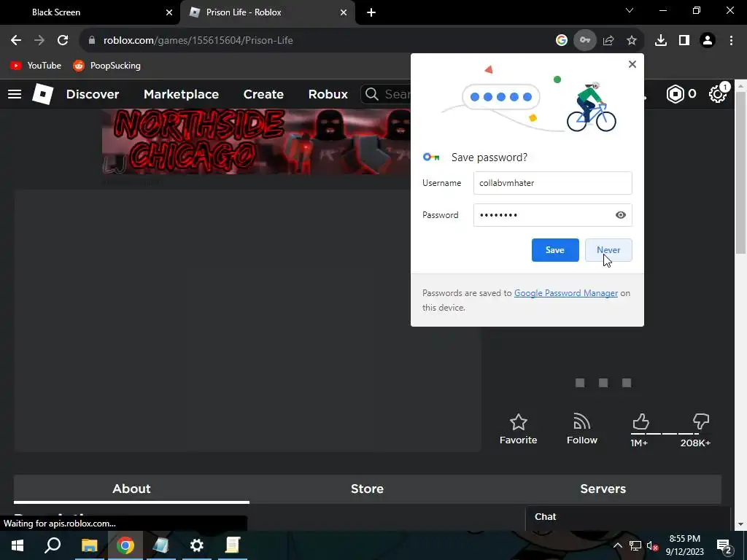This screenshot has width=747, height=560.
Task: Close the Save password popup
Action: (632, 64)
